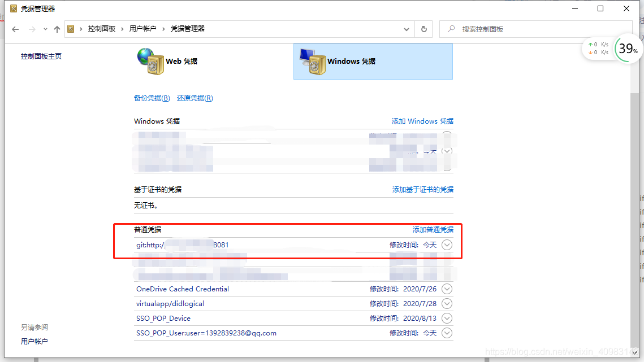Screen dimensions: 644x362
Task: Click 备份凭据(B) link
Action: pos(152,98)
